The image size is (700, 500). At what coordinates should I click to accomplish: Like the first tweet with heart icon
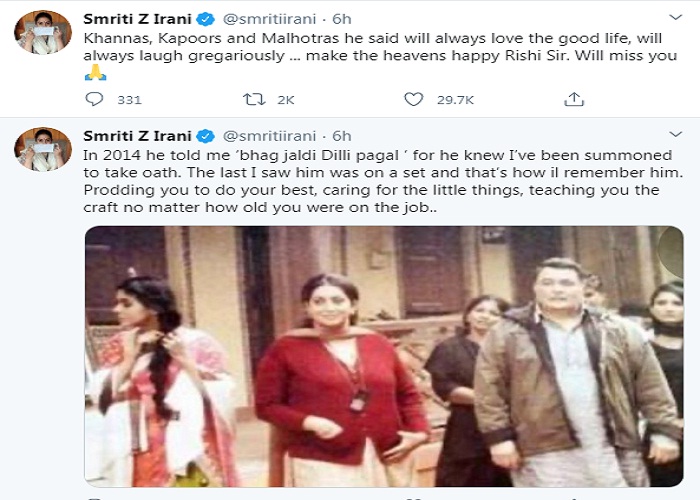pos(413,99)
